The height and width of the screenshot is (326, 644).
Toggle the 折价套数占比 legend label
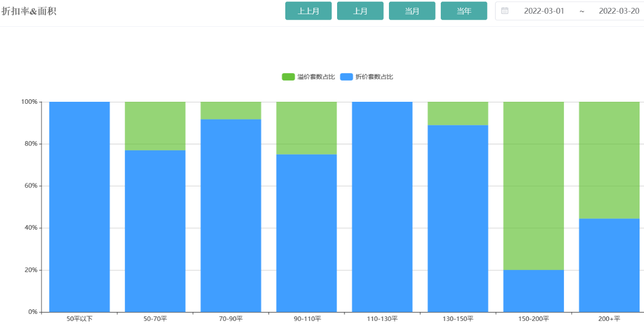click(x=374, y=77)
